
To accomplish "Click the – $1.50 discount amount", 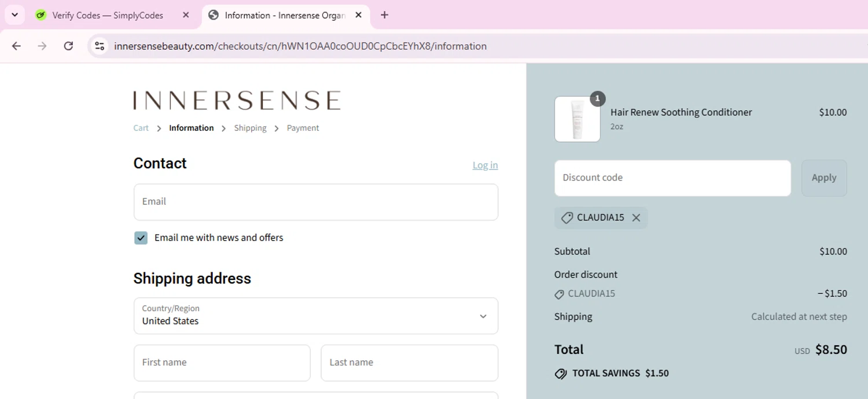I will point(832,294).
